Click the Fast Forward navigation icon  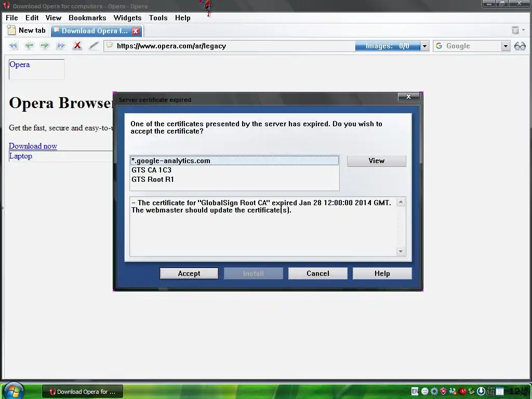[x=61, y=46]
